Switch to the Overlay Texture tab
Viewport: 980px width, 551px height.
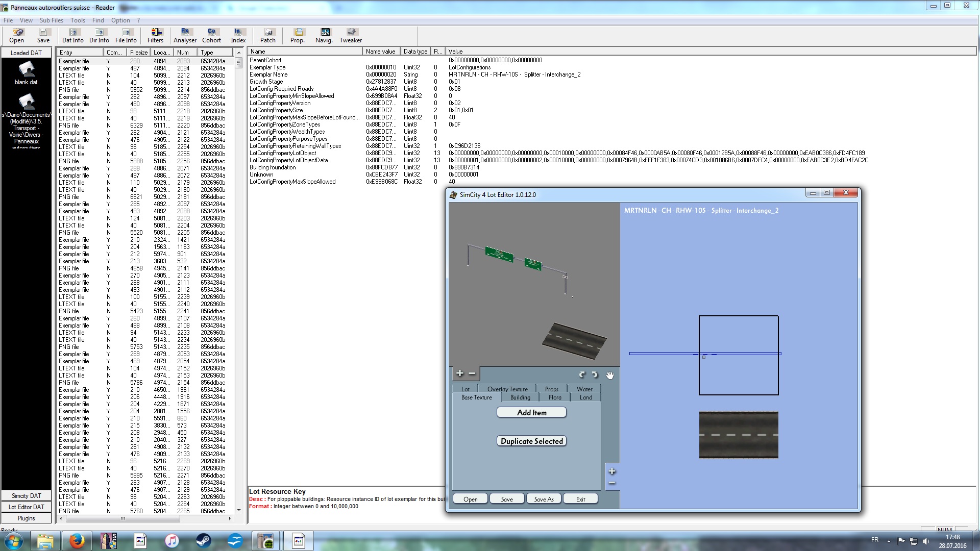(507, 389)
